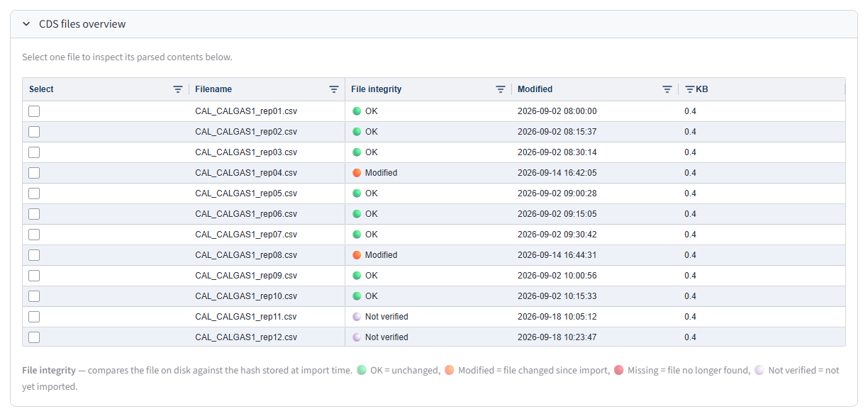Tick the checkbox for CAL_CALGAS1_rep11.csv
The height and width of the screenshot is (416, 868).
tap(34, 317)
